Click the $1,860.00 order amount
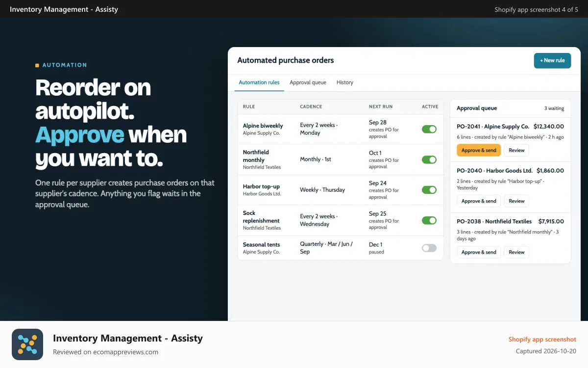 pyautogui.click(x=550, y=171)
